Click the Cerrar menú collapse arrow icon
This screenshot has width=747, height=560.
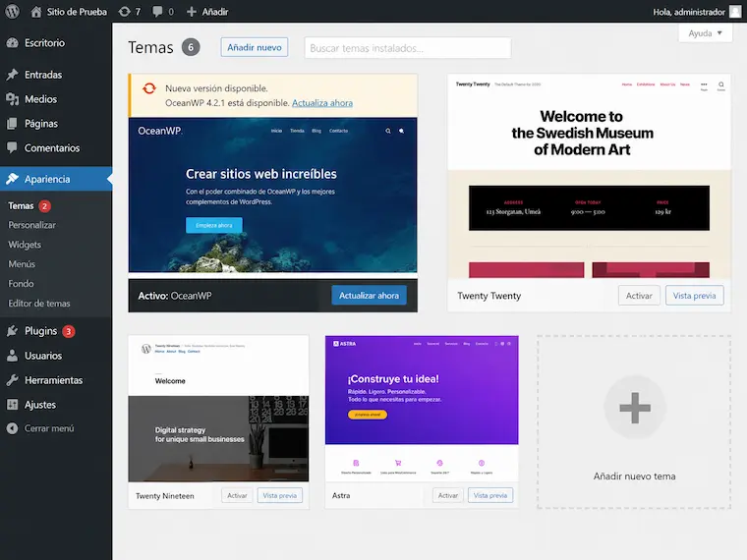click(13, 428)
